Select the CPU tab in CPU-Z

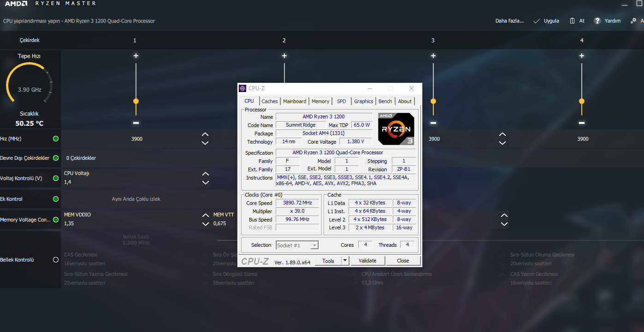point(249,101)
